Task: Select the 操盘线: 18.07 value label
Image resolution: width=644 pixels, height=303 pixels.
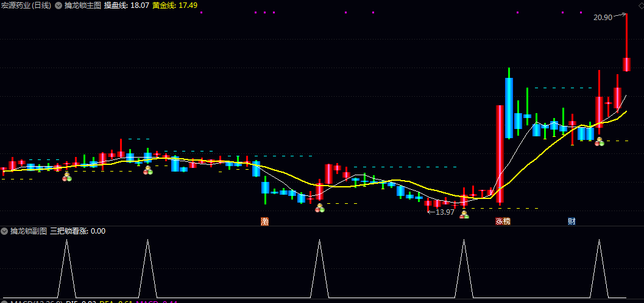Action: 127,5
